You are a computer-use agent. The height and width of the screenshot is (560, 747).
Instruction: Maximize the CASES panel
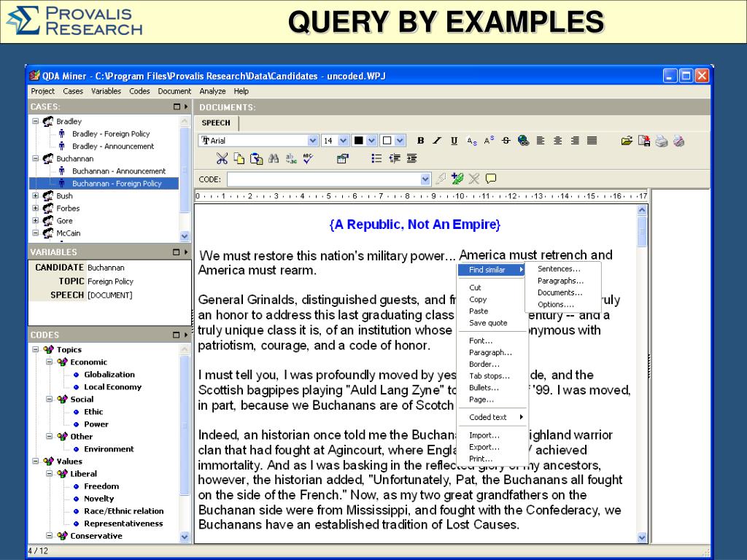click(177, 106)
